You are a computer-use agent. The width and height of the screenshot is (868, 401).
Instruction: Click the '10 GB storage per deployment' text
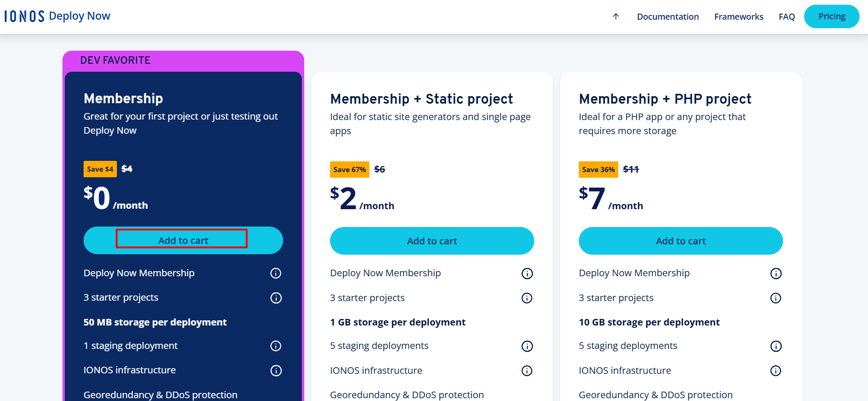[649, 322]
